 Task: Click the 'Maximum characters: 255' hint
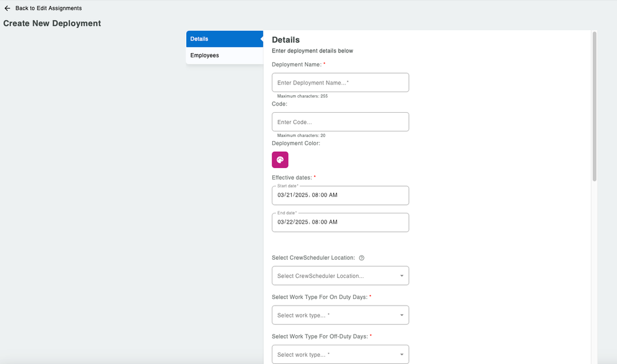point(302,96)
